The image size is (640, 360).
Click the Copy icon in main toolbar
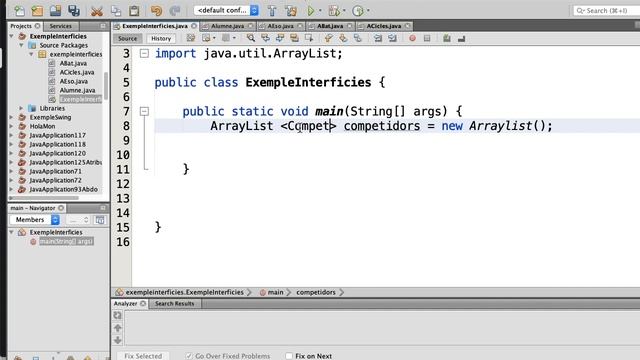[116, 11]
